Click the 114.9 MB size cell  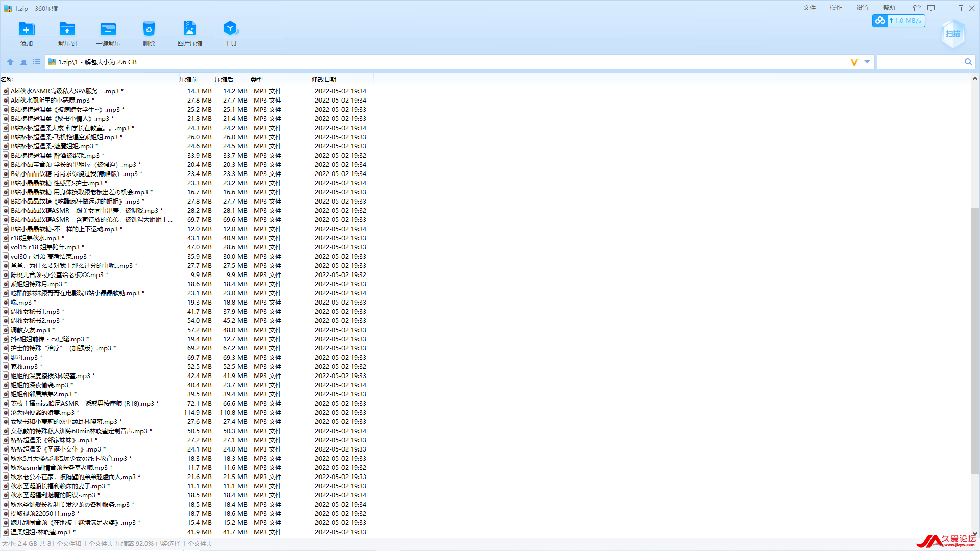tap(198, 413)
